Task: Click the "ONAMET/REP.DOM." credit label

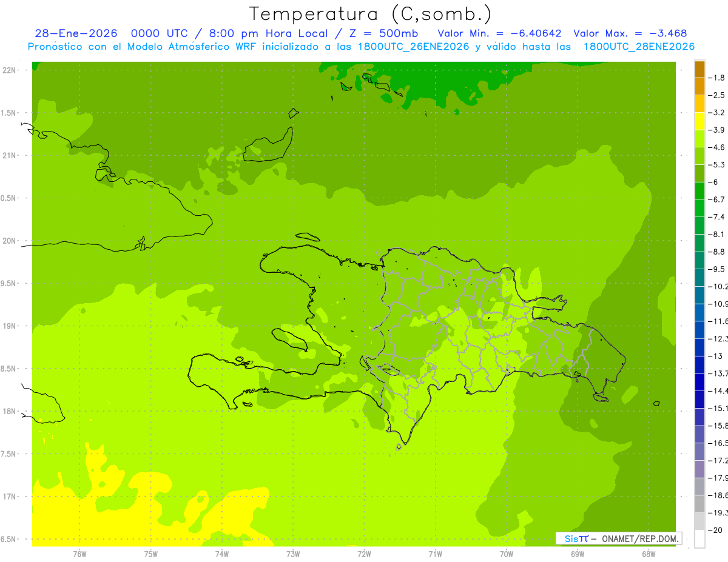Action: click(x=641, y=538)
